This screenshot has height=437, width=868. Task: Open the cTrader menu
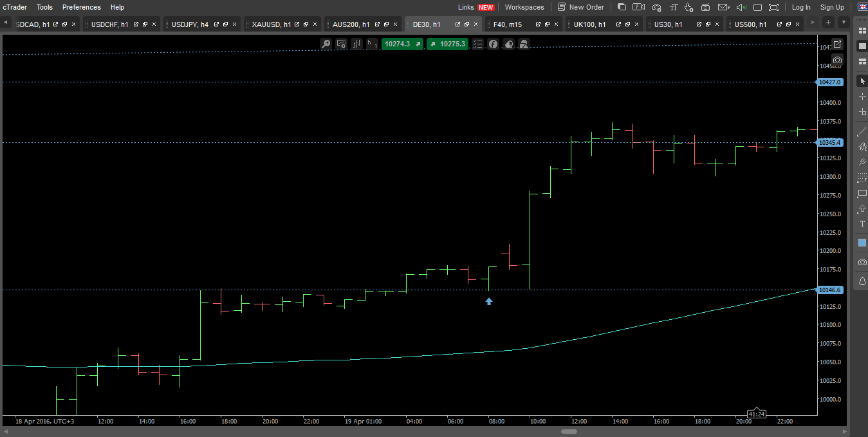[x=15, y=7]
